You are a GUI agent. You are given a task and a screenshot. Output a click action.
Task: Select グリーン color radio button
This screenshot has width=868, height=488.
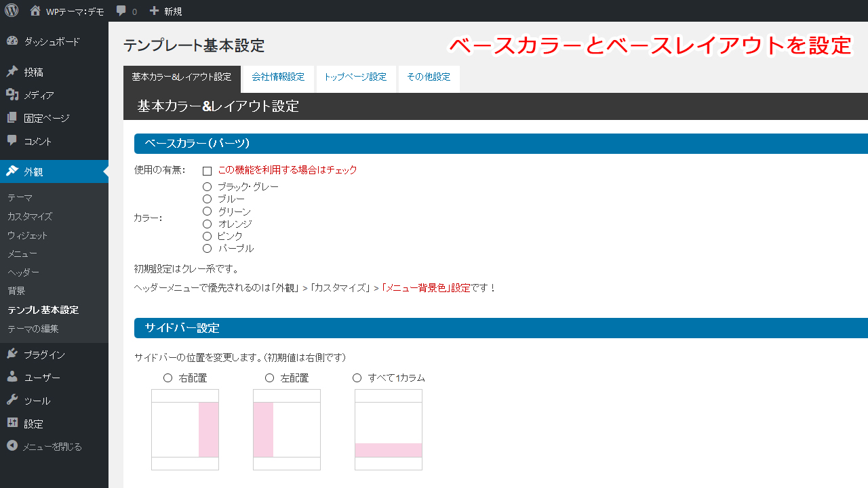click(x=208, y=211)
